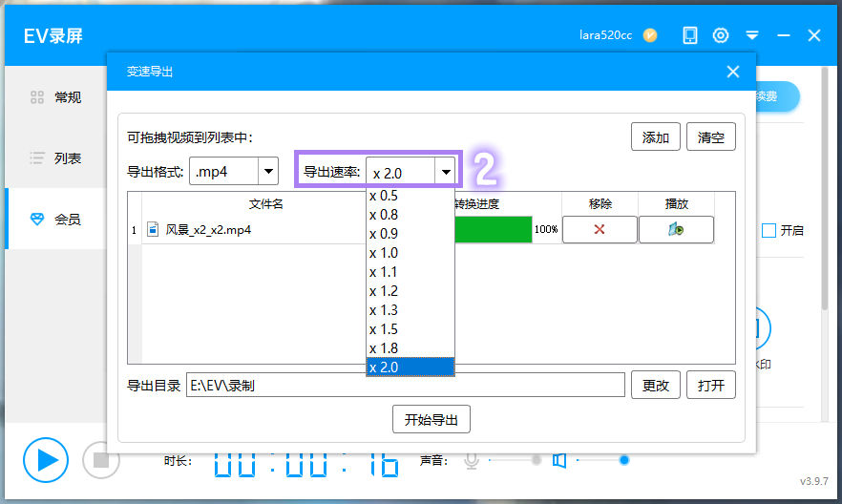Select speed x 1.3 from the list
842x504 pixels.
point(410,310)
